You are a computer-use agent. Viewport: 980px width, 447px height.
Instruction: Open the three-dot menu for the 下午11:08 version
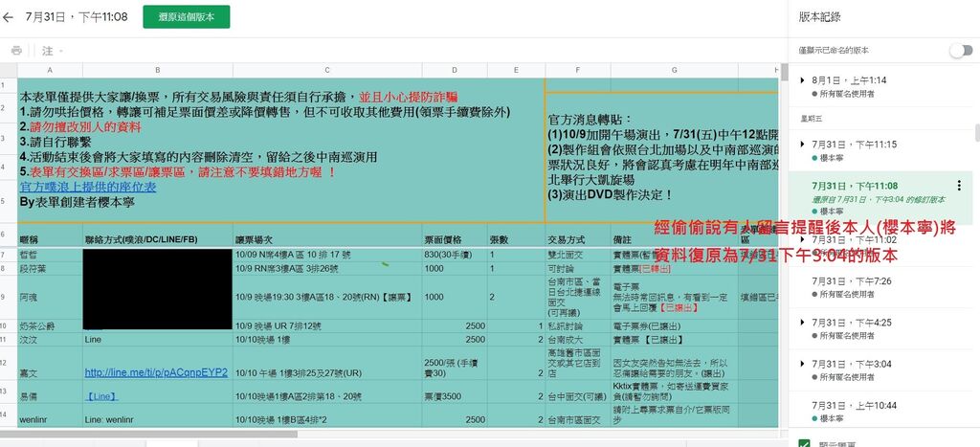(959, 185)
